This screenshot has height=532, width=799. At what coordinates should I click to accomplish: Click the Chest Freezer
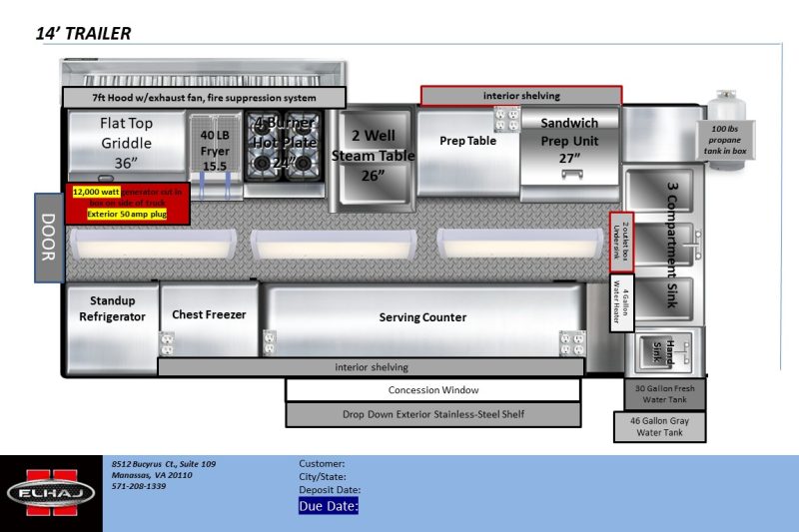209,319
